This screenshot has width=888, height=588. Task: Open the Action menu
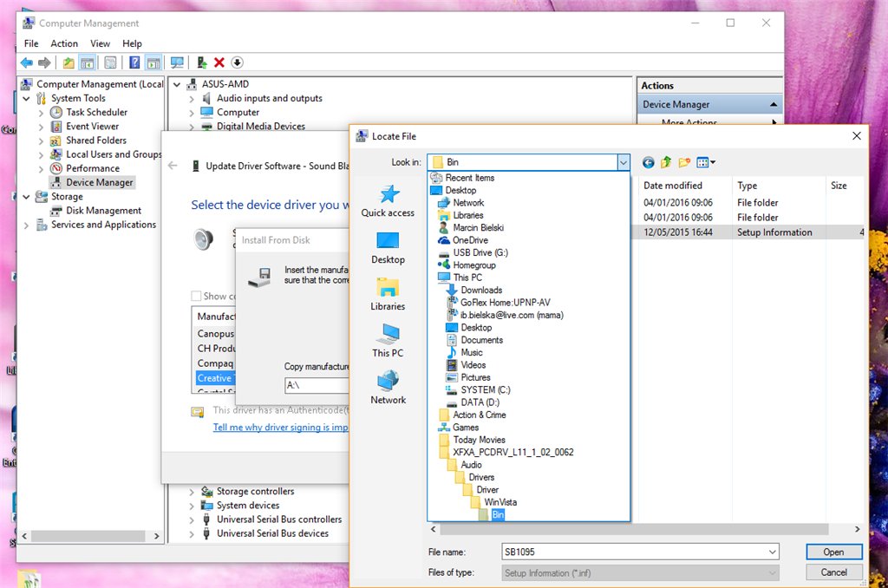point(64,43)
